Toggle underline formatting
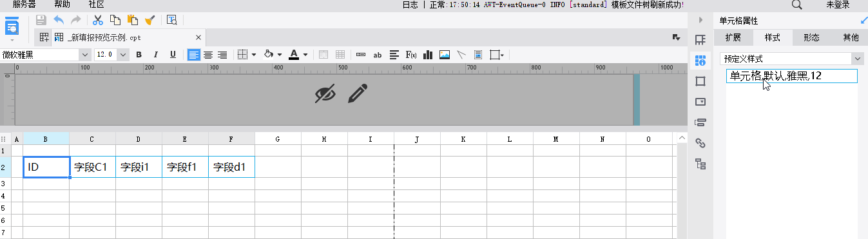868x239 pixels. (173, 55)
